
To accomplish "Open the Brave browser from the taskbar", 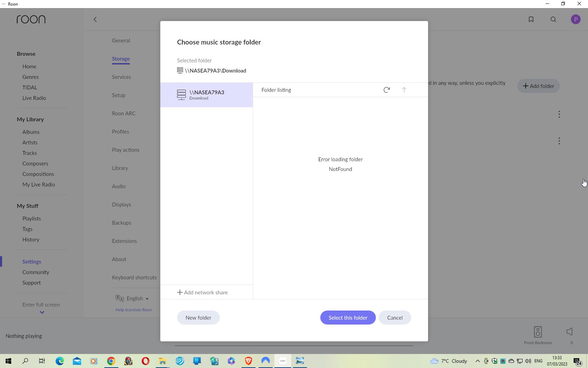I will [x=248, y=361].
